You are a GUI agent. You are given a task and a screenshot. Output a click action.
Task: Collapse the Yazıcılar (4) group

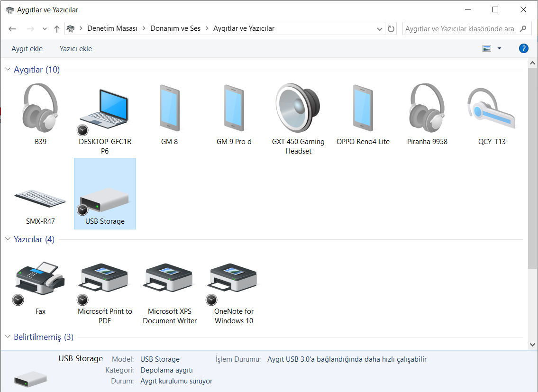[x=8, y=239]
